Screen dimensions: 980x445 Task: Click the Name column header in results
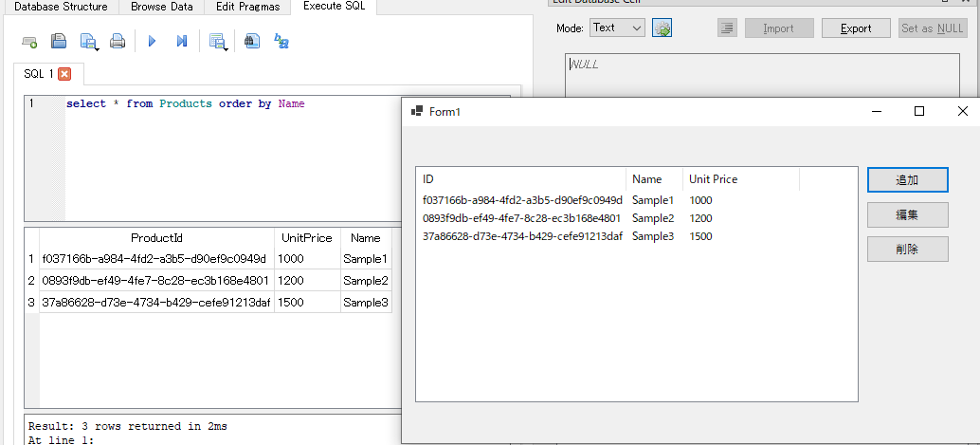click(x=366, y=238)
